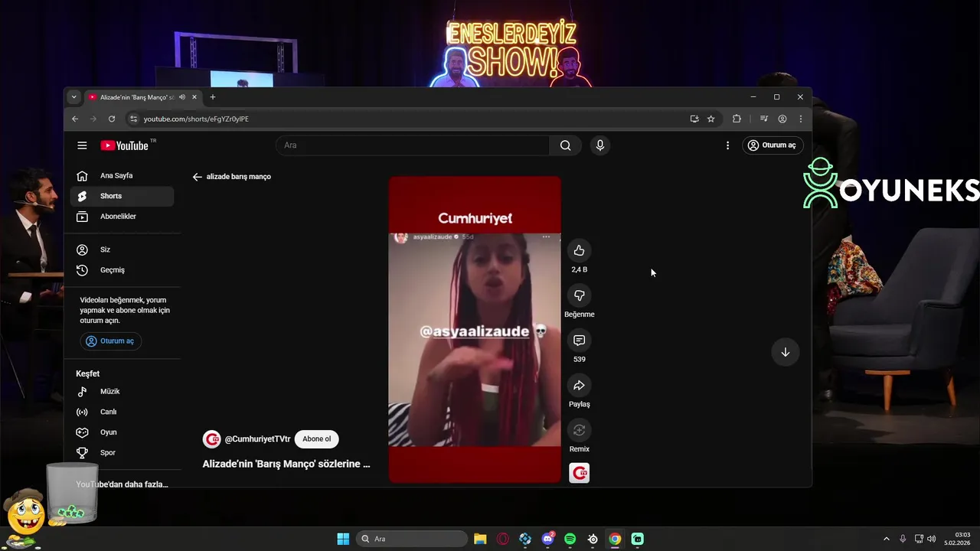The image size is (980, 551).
Task: Bookmark this page with star icon
Action: coord(710,119)
